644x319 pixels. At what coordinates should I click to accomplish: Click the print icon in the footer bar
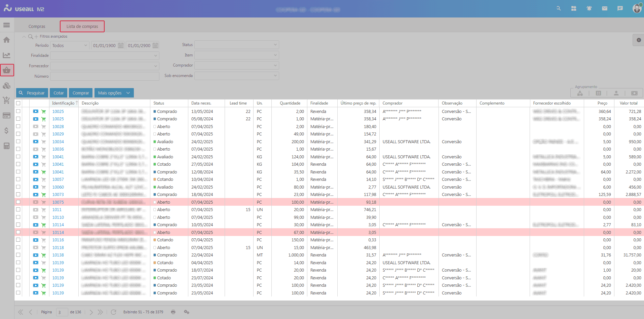[x=173, y=312]
